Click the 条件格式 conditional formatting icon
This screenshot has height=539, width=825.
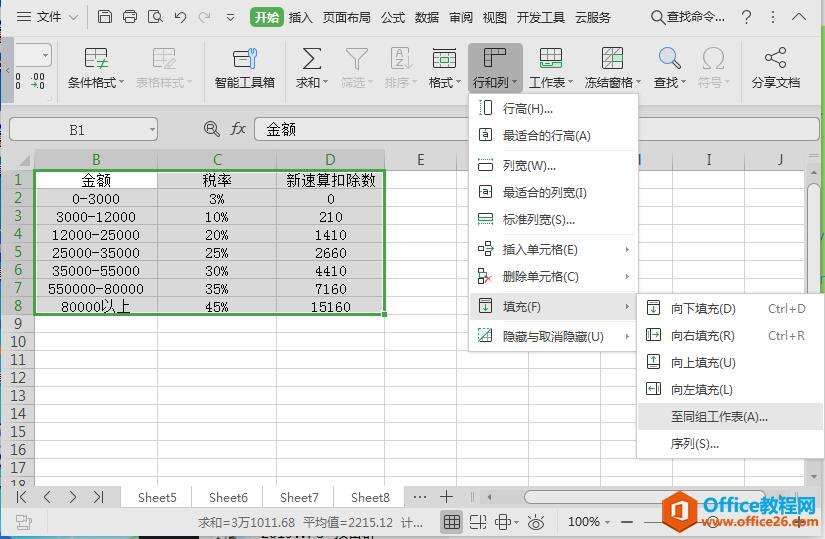(x=96, y=59)
